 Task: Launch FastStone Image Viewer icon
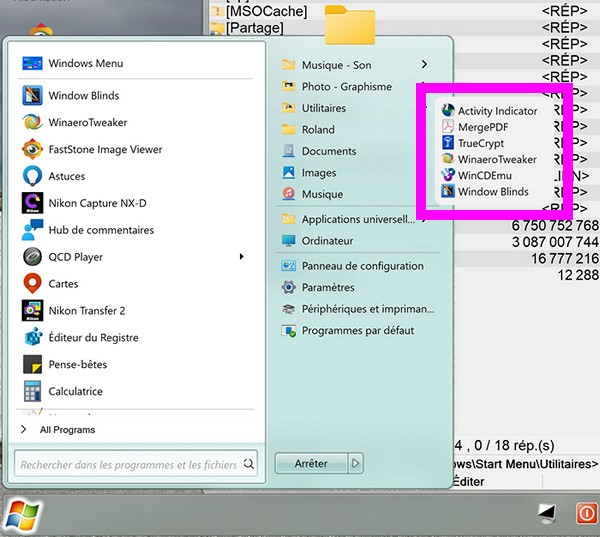[x=32, y=149]
